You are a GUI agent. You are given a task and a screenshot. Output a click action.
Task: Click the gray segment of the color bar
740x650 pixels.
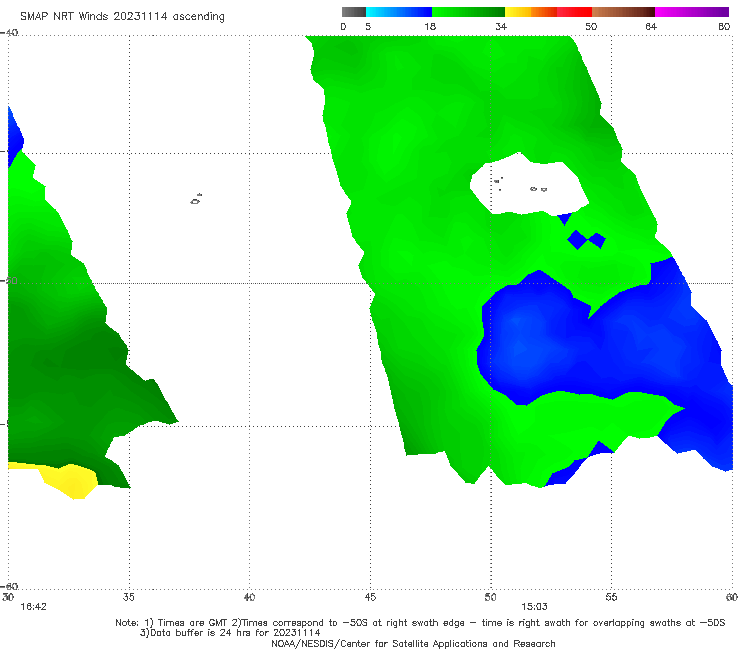click(x=354, y=12)
